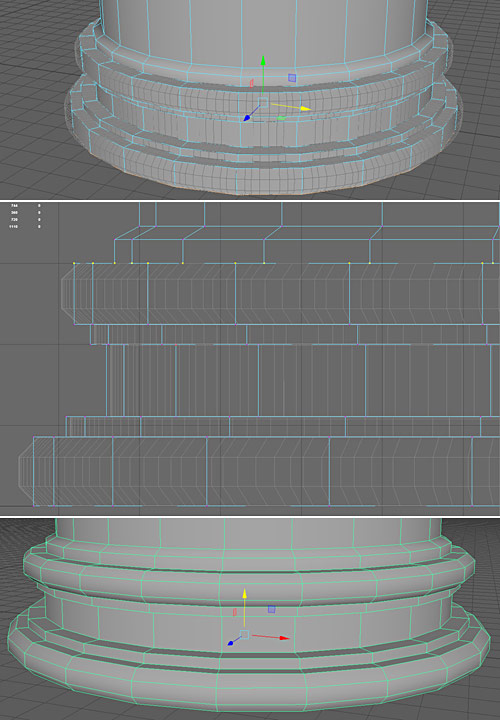This screenshot has height=720, width=500.
Task: Click the blue Z-axis arrow in green wireframe view
Action: point(230,643)
